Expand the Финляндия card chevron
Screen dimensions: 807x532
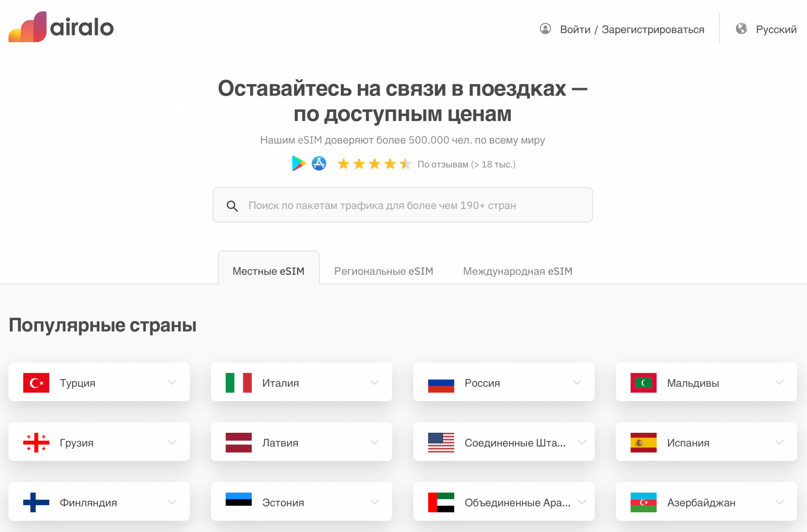pos(172,502)
